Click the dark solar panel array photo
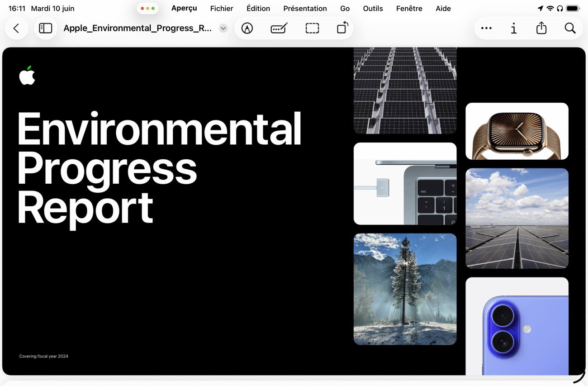This screenshot has width=588, height=386. click(405, 91)
